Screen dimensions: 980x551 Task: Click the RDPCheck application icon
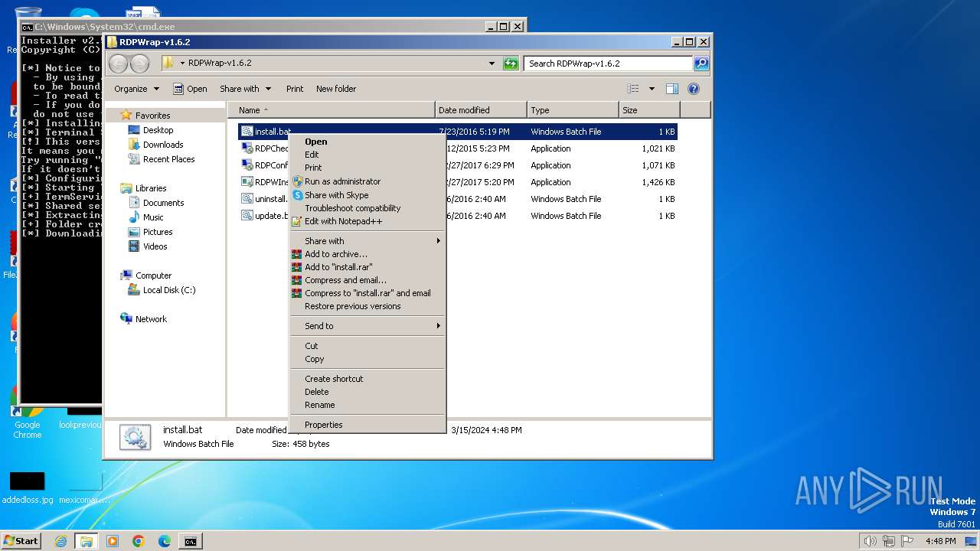247,148
